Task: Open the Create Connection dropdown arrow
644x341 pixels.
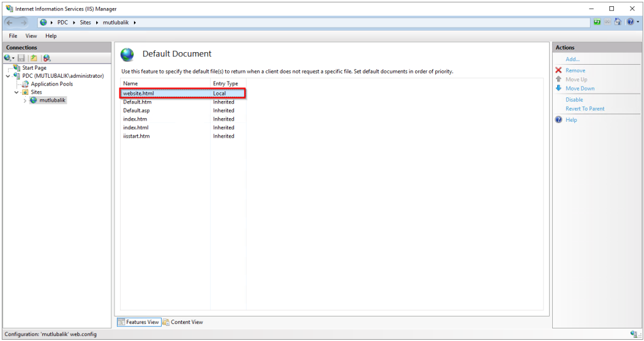Action: click(13, 58)
